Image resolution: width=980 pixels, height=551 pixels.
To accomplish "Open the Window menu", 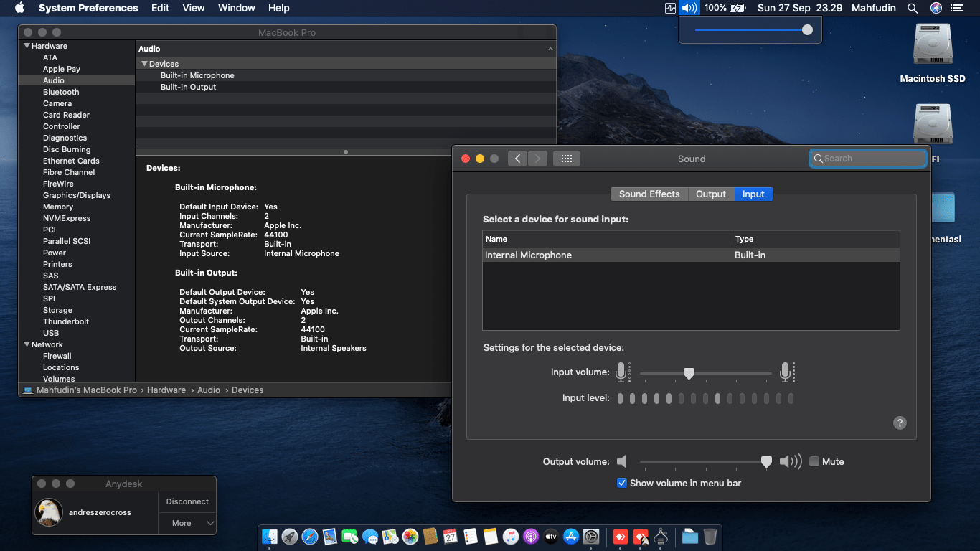I will [x=237, y=8].
